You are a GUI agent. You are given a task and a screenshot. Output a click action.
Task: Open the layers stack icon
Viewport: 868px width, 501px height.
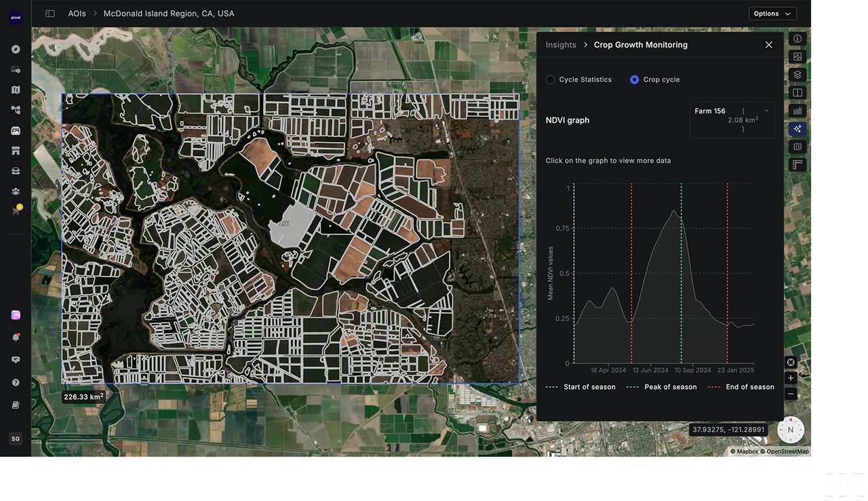click(797, 75)
